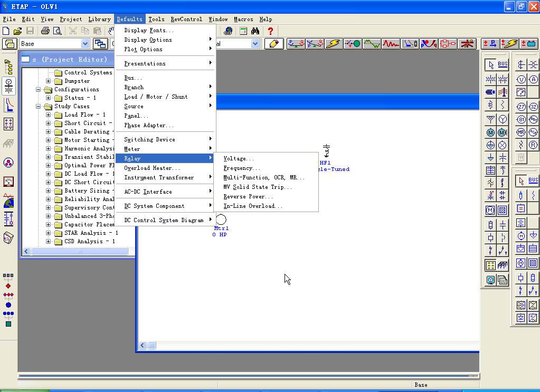Click the New project toolbar icon
This screenshot has width=540, height=392.
pos(6,31)
